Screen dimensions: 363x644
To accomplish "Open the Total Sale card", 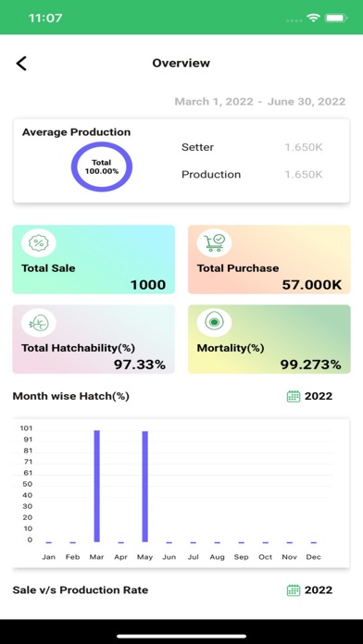I will [94, 259].
